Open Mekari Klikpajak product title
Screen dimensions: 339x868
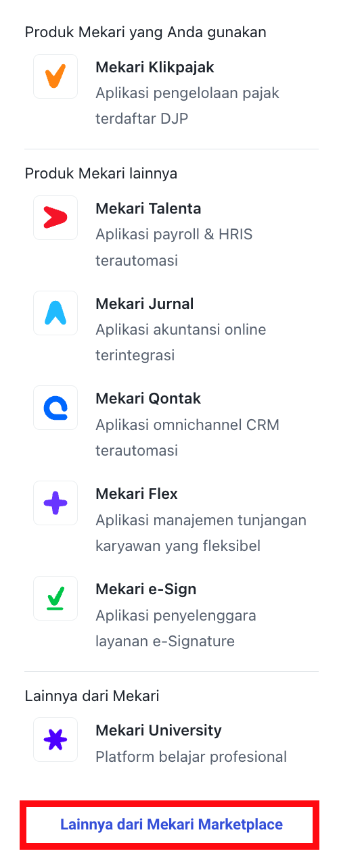coord(155,68)
